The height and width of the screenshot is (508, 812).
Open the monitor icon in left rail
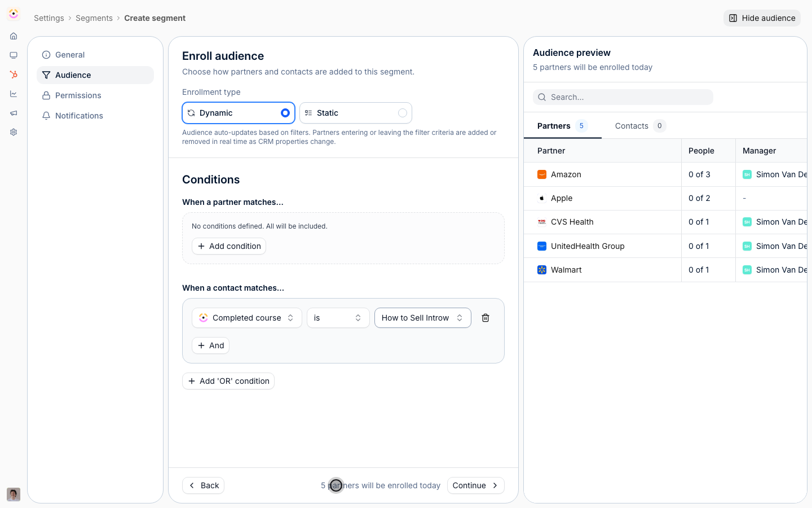coord(14,55)
